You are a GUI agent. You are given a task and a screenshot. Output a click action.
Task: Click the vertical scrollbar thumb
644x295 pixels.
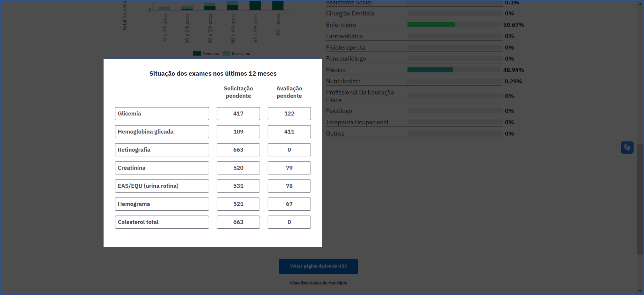pyautogui.click(x=640, y=199)
